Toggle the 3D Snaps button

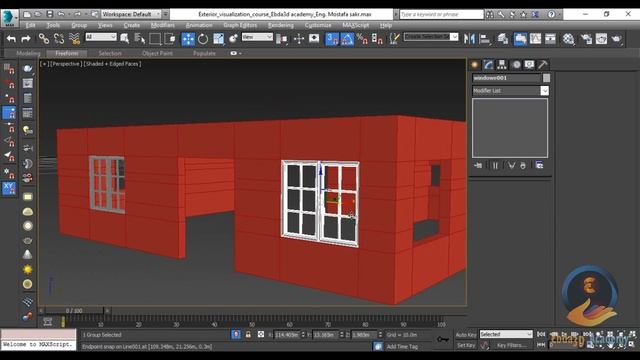click(332, 39)
